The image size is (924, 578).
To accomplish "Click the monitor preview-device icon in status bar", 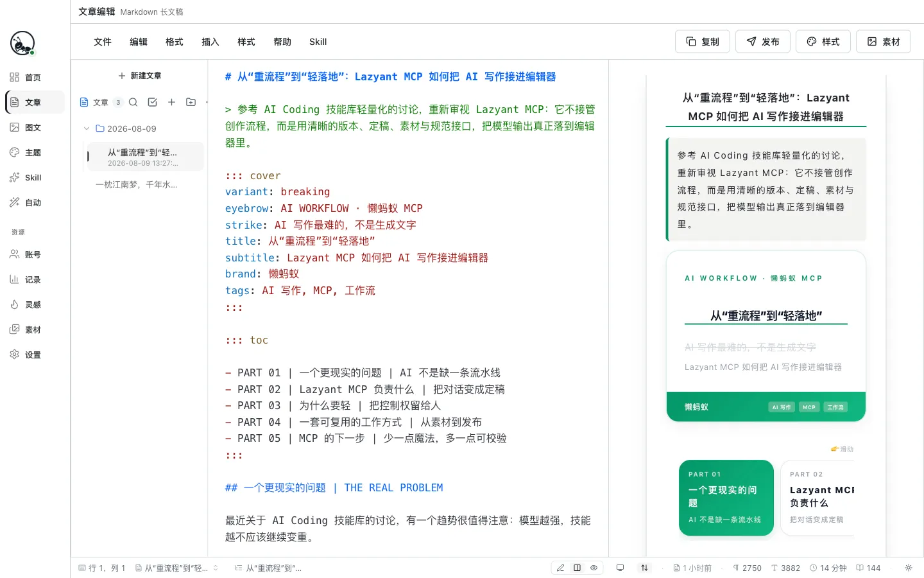I will tap(620, 568).
